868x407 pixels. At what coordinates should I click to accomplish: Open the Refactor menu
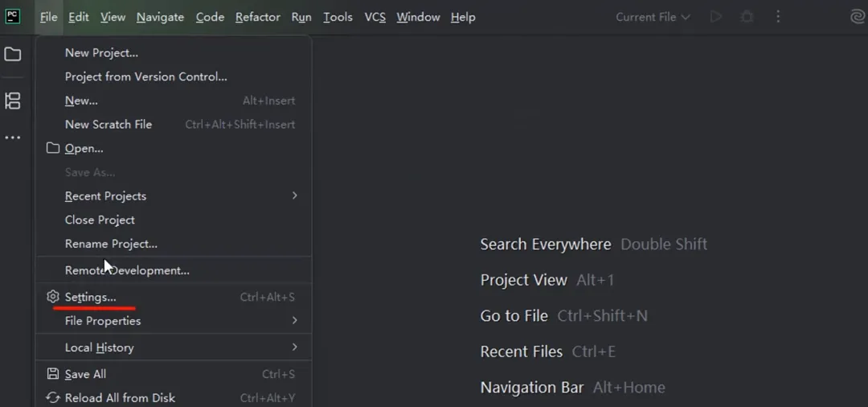point(257,17)
